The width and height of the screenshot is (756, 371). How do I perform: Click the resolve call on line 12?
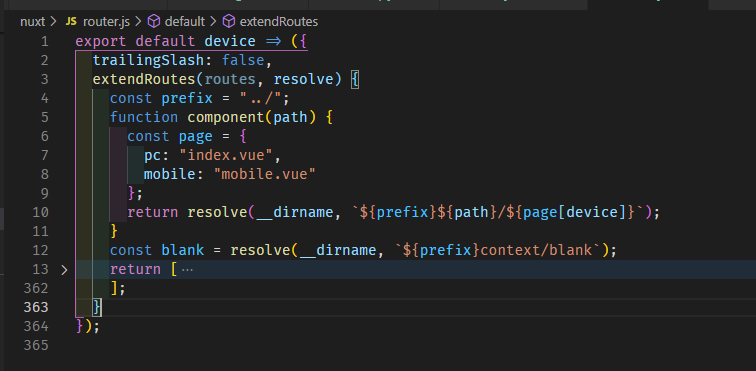click(x=260, y=250)
